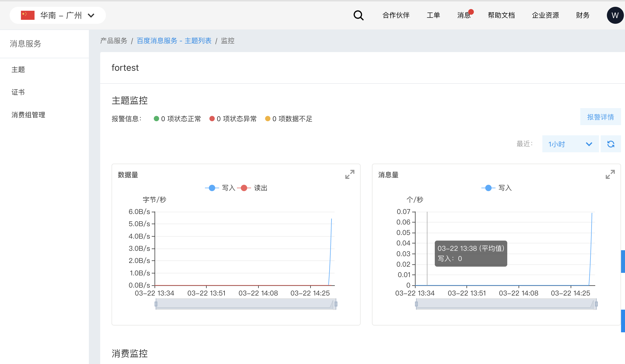This screenshot has width=625, height=364.
Task: Click the 数据量 chart title
Action: (x=128, y=175)
